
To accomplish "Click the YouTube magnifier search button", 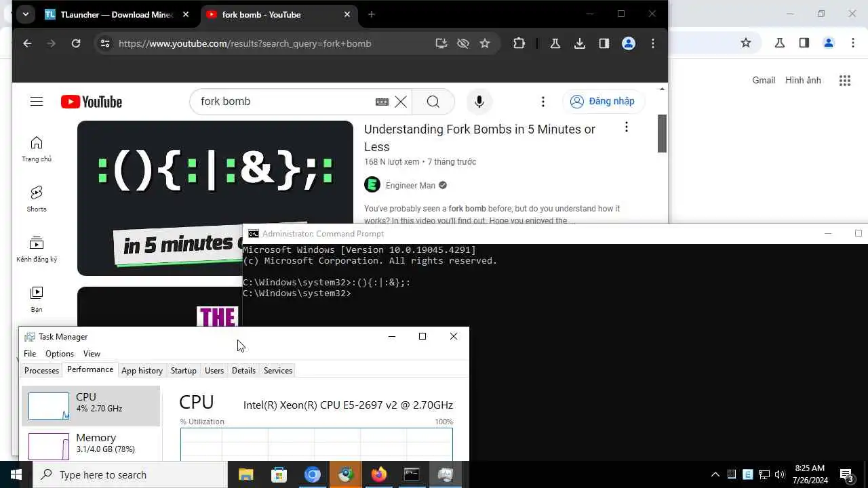I will click(433, 102).
